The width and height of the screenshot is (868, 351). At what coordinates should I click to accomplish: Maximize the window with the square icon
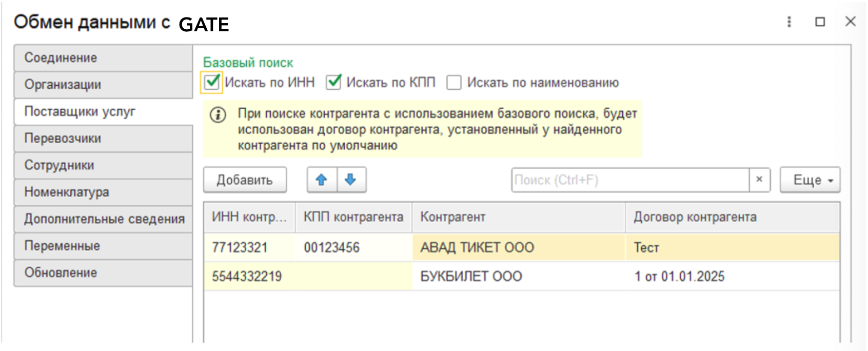(820, 22)
